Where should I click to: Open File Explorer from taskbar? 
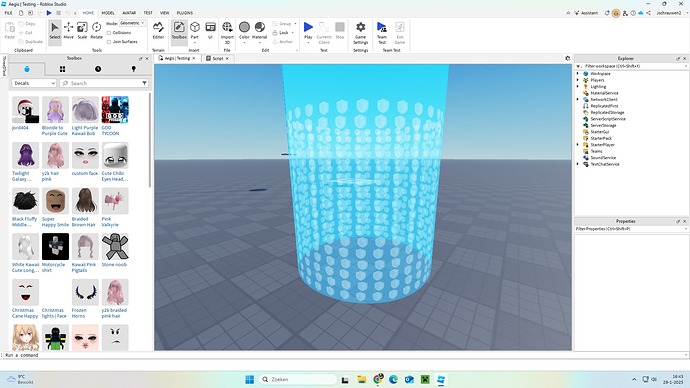click(362, 379)
